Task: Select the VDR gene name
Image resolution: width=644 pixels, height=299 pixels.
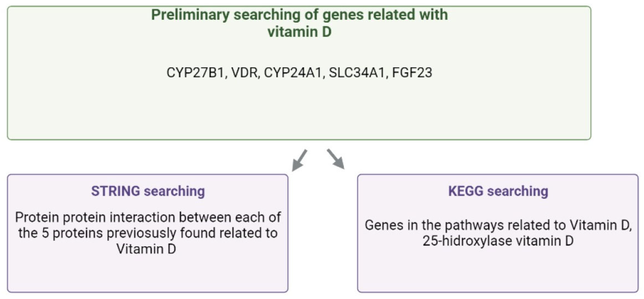Action: [x=244, y=73]
